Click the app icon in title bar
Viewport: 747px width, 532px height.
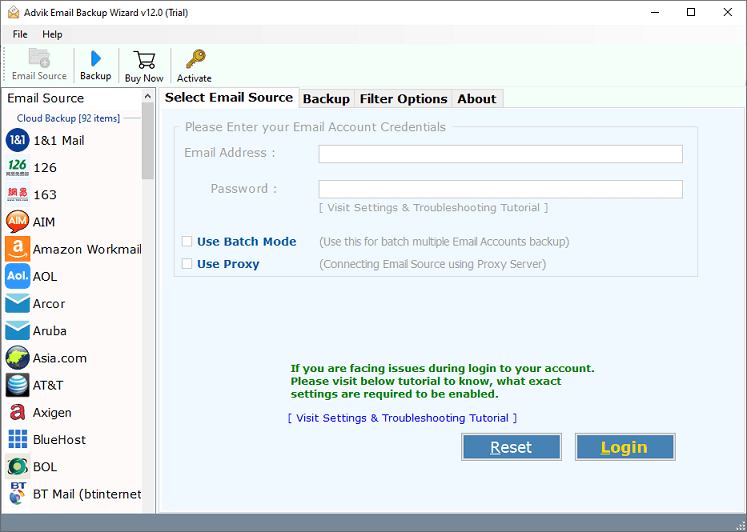13,12
